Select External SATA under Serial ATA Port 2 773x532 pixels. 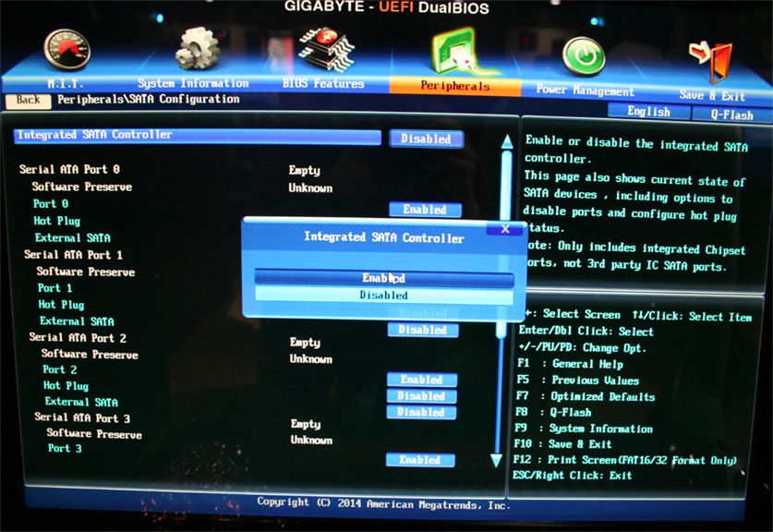click(81, 402)
